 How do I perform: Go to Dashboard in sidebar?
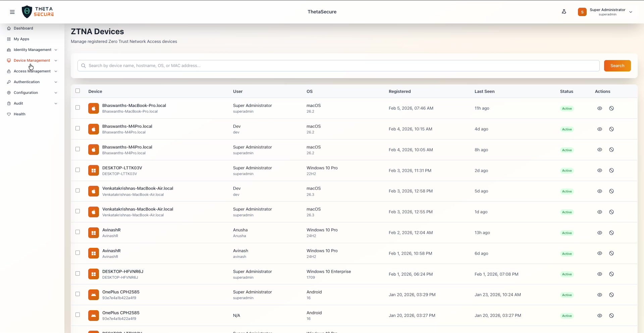coord(23,28)
